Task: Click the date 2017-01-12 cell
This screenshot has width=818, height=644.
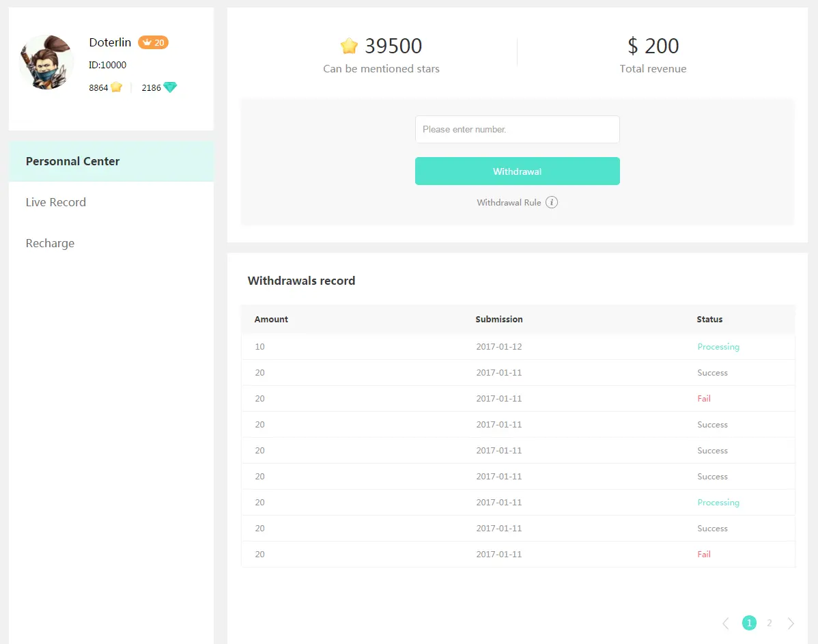Action: (x=498, y=346)
